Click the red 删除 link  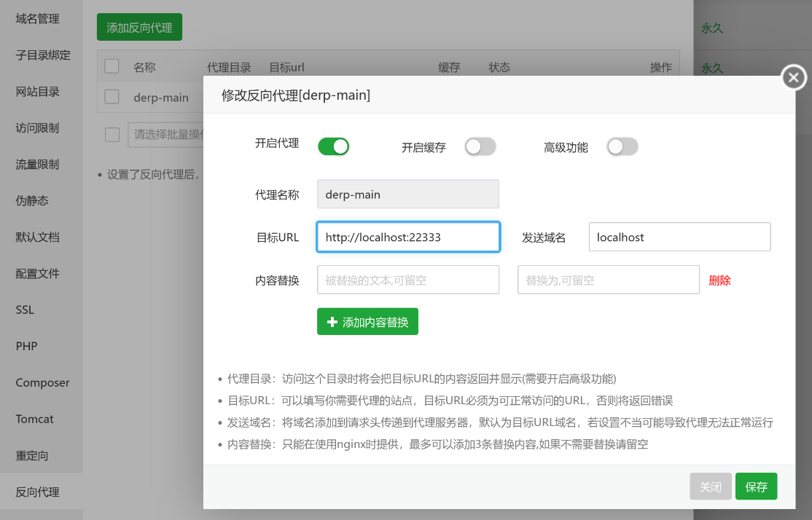click(x=719, y=280)
